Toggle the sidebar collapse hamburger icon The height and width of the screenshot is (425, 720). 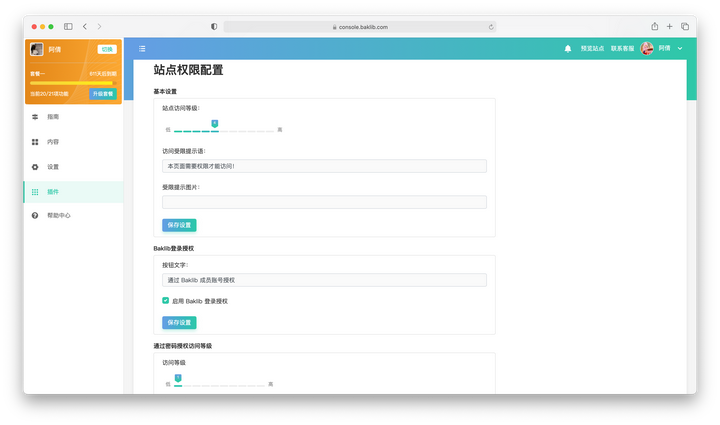point(142,49)
